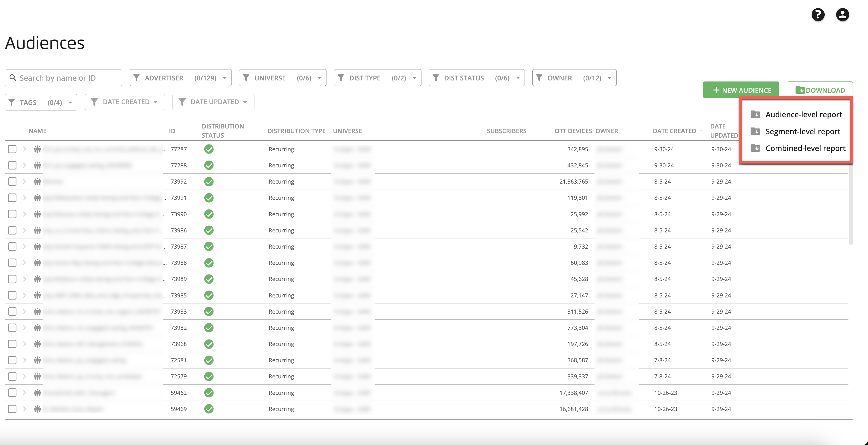The image size is (868, 445).
Task: Open the ADVERTISER filter dropdown
Action: (x=181, y=78)
